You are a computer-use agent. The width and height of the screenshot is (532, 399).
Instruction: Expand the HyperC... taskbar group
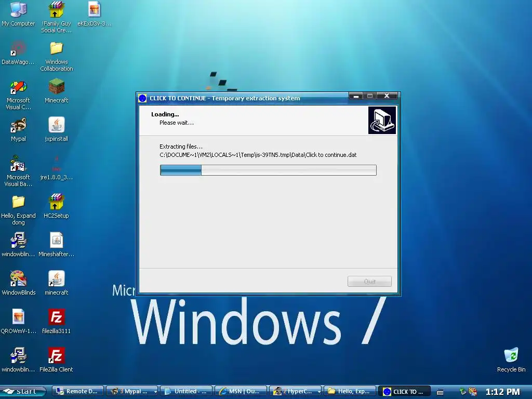click(319, 392)
